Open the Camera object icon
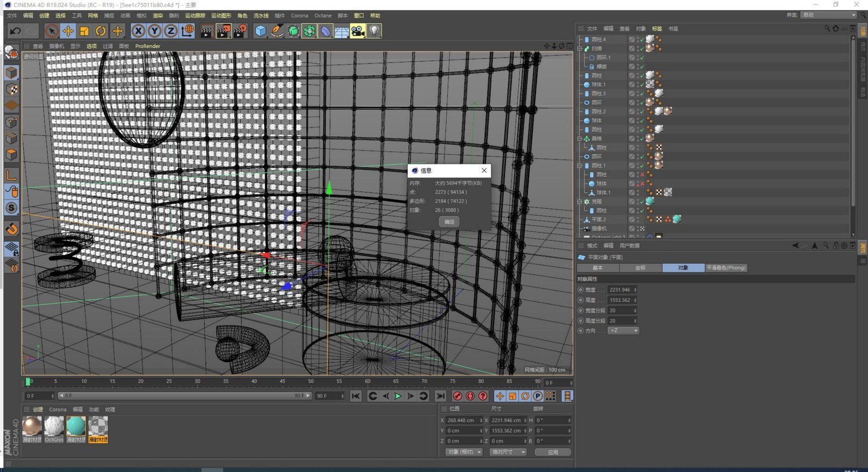 358,31
